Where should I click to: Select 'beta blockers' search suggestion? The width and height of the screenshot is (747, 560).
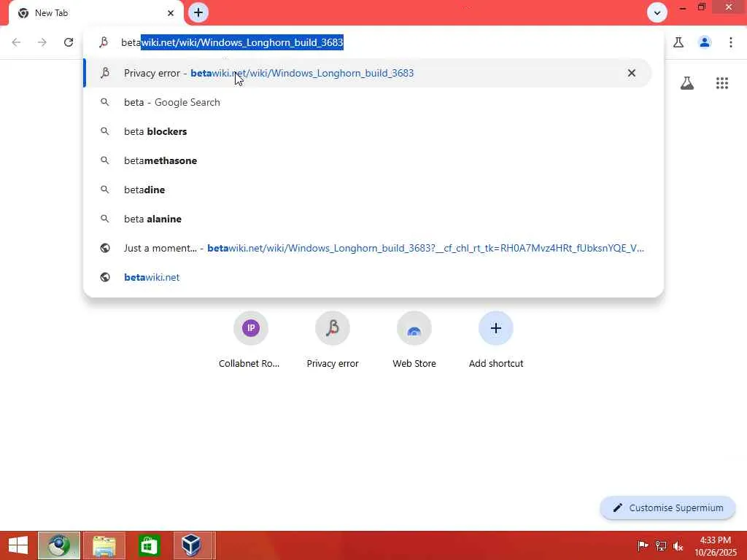pos(367,131)
